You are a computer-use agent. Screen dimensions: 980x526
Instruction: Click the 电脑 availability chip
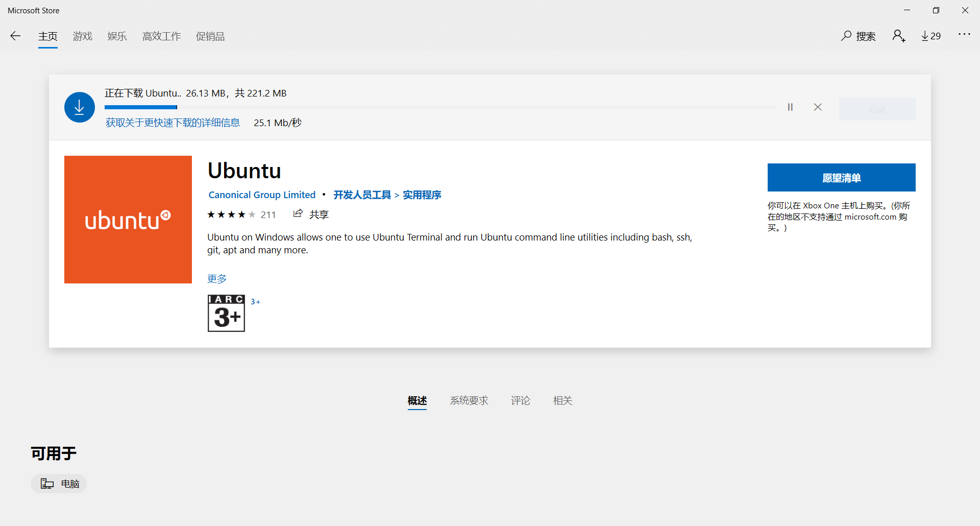coord(59,484)
